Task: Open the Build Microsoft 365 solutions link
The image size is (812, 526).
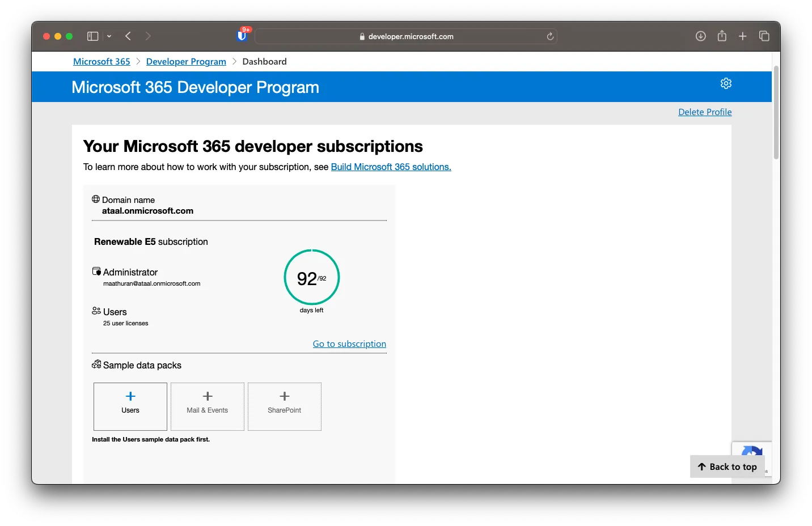Action: click(391, 167)
